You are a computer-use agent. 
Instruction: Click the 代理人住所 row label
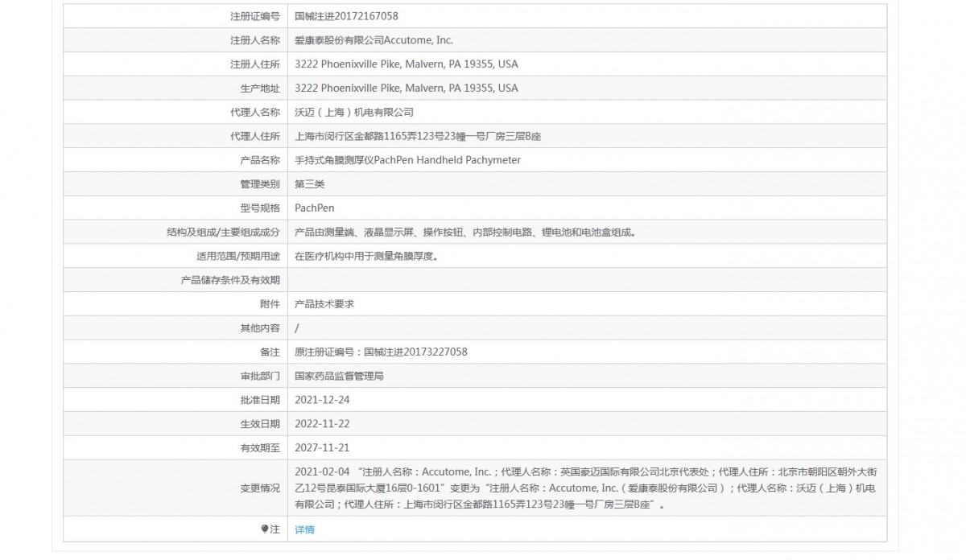(255, 137)
